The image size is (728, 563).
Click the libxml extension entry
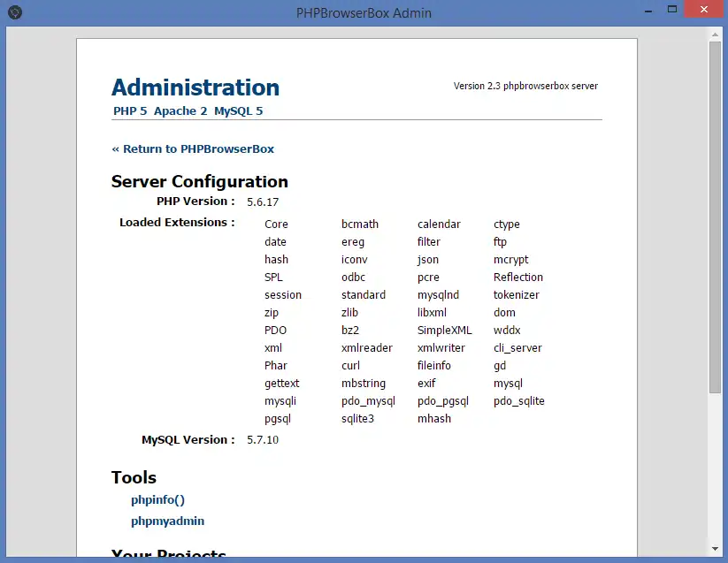pos(432,313)
